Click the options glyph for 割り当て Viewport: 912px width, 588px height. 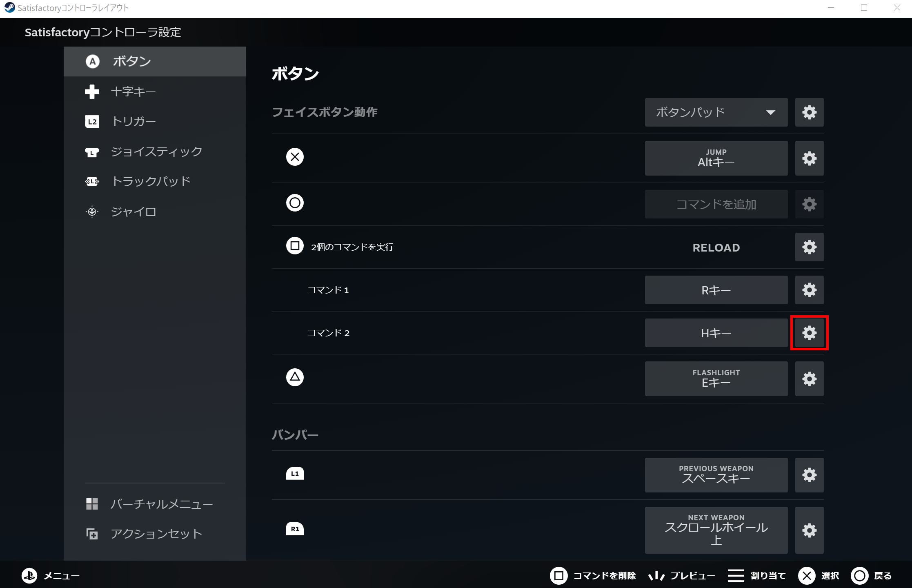coord(736,576)
